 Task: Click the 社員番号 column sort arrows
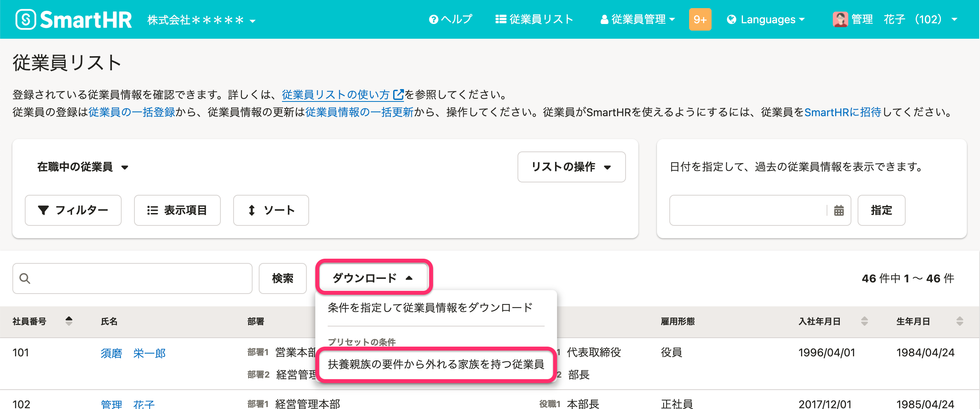(69, 321)
